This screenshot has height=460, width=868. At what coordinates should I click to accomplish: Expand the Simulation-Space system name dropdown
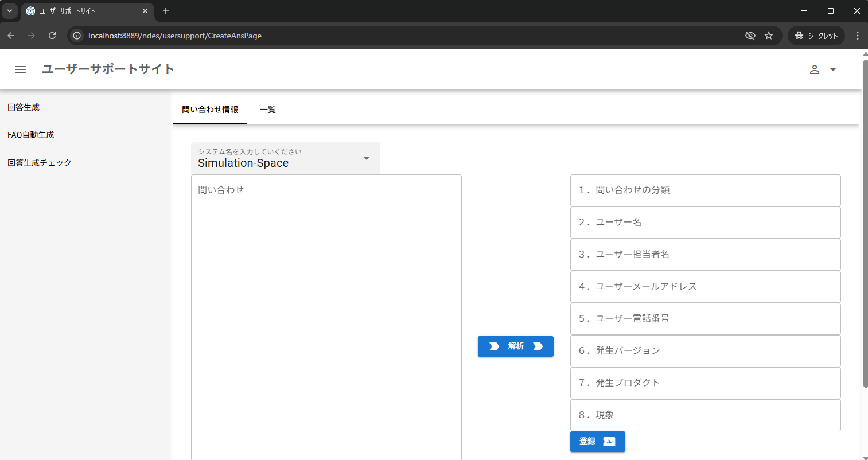(366, 158)
